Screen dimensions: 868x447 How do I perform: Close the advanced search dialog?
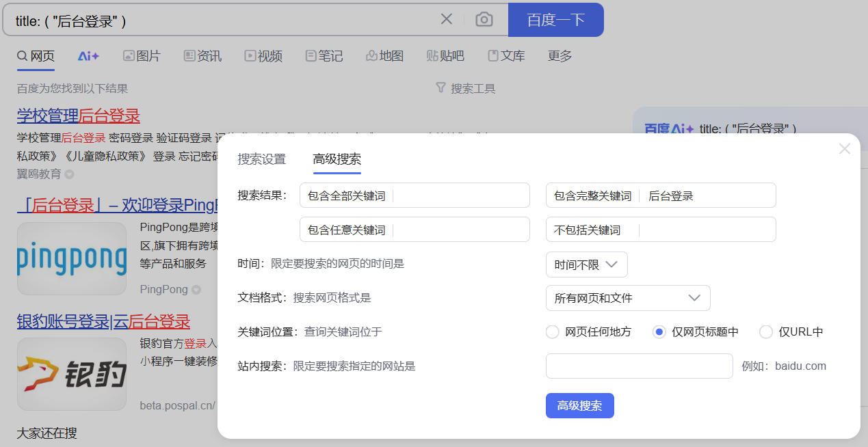(x=845, y=148)
